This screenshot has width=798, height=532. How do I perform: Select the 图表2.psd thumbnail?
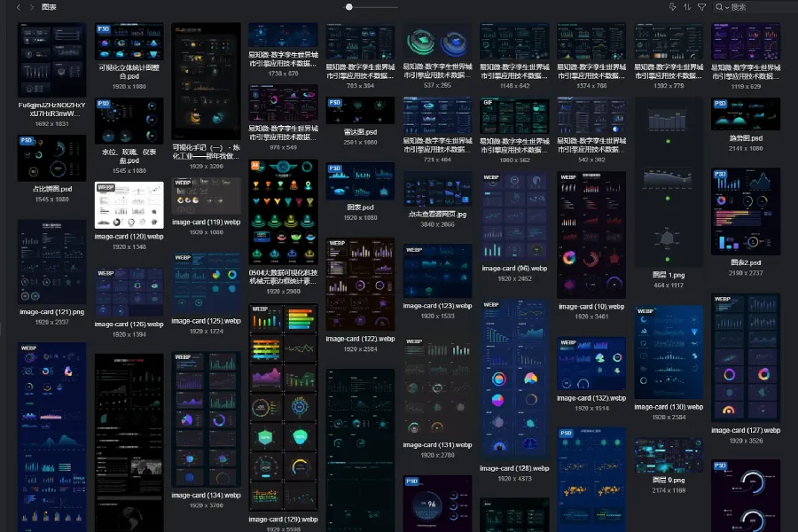coord(746,212)
